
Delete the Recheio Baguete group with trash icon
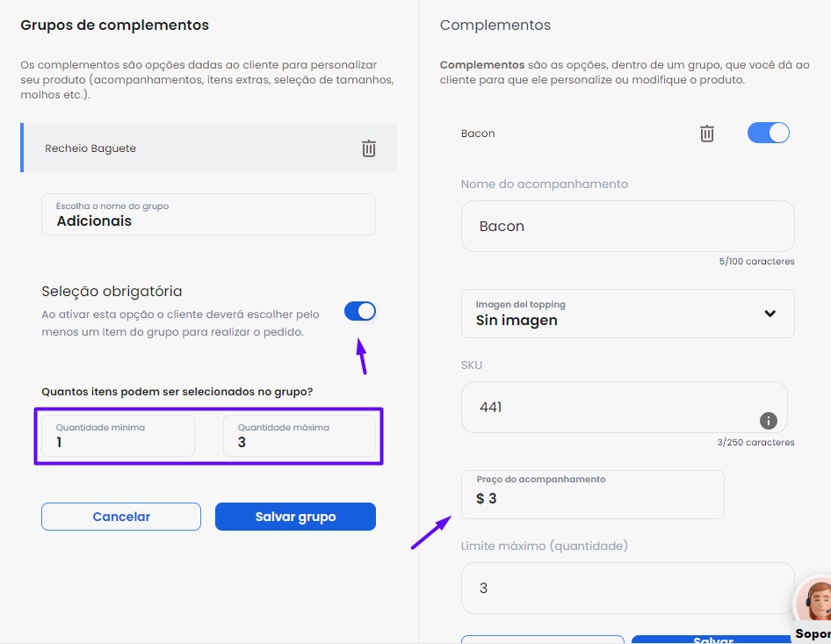[x=369, y=148]
